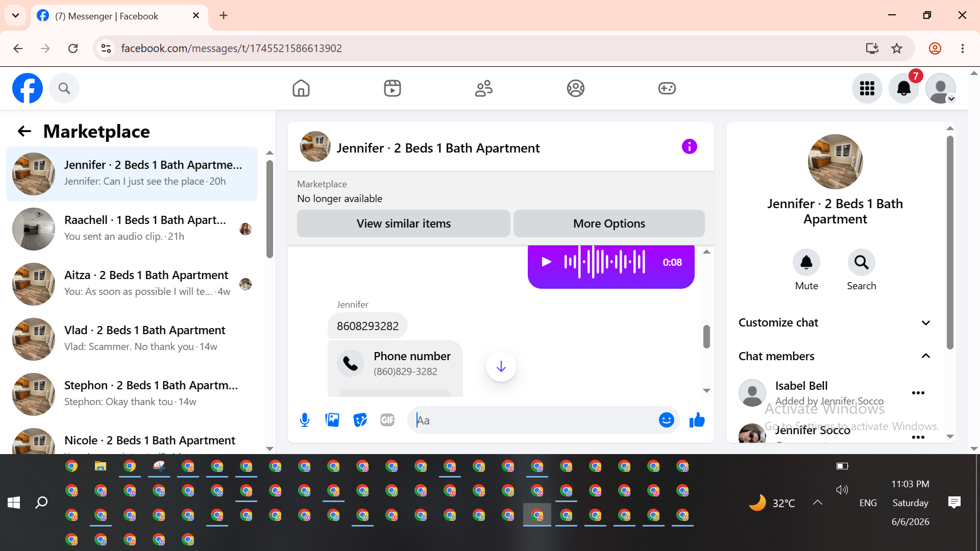
Task: Open Jennifer's 2 Beds 1 Bath chat
Action: point(132,174)
